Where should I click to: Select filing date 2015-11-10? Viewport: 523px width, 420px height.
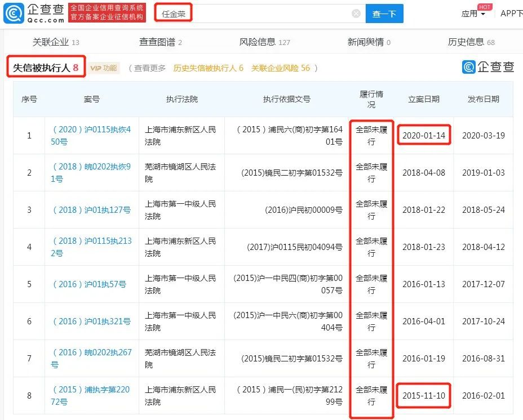424,396
